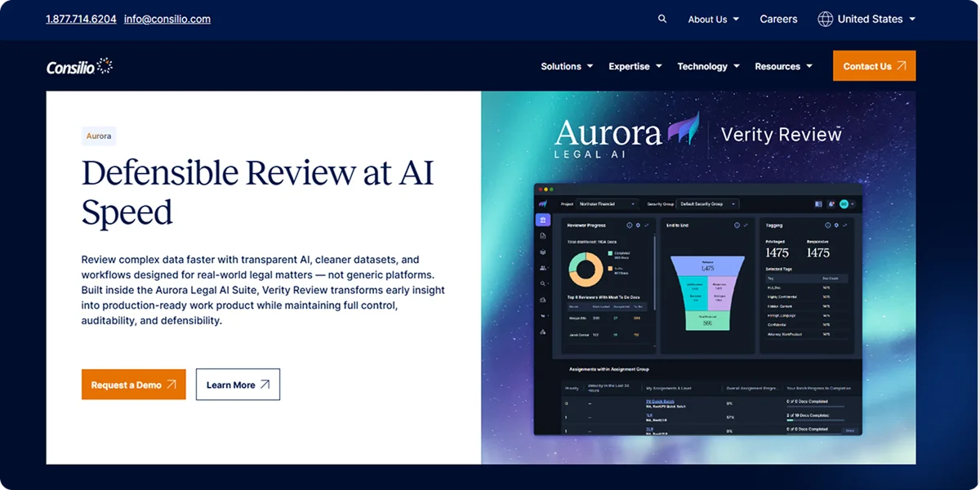The height and width of the screenshot is (490, 980).
Task: Open the P9 Quick Batch assignment link
Action: coord(658,402)
